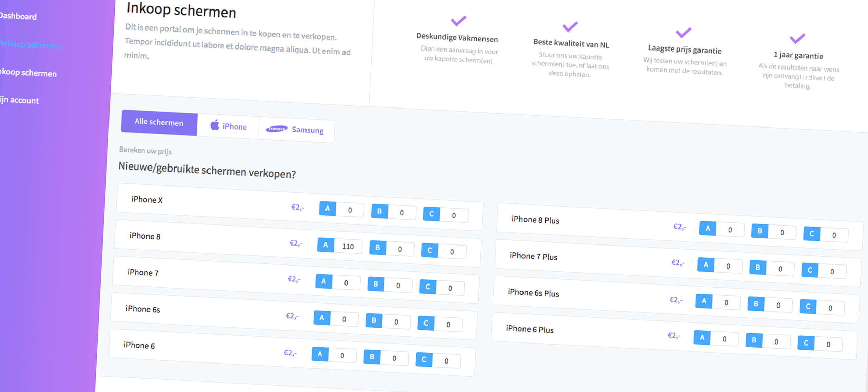Click the iPhone 7 row label
868x392 pixels.
click(x=143, y=272)
